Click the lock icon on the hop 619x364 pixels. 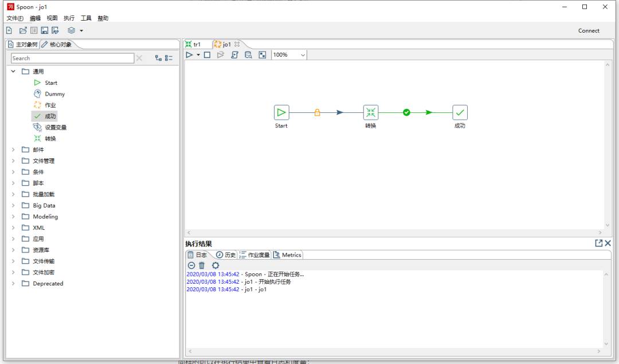(317, 112)
